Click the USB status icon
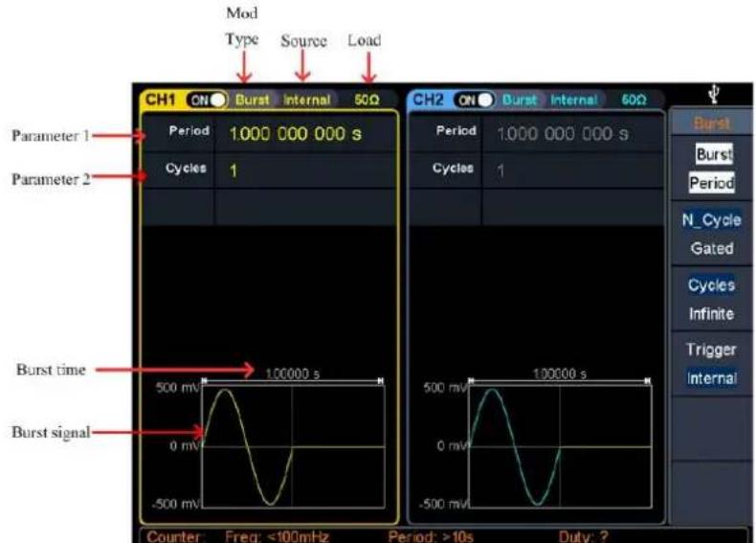 click(714, 94)
